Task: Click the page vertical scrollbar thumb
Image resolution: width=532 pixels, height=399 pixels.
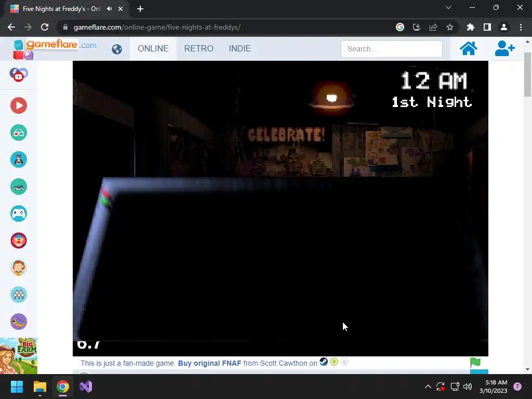Action: (527, 74)
